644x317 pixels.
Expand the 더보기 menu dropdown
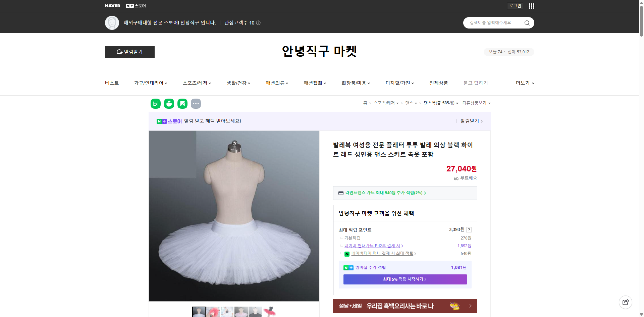point(524,83)
